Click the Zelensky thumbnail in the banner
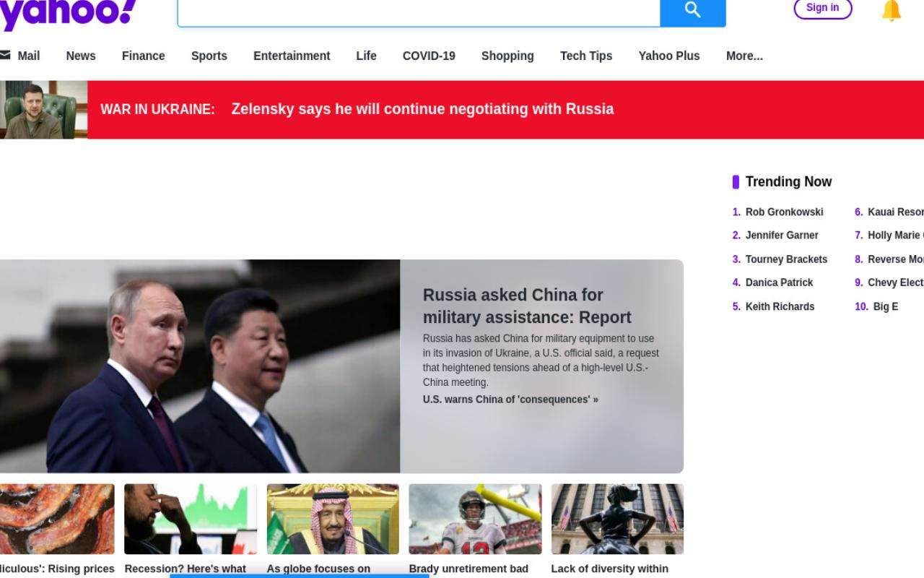The height and width of the screenshot is (578, 924). (43, 110)
